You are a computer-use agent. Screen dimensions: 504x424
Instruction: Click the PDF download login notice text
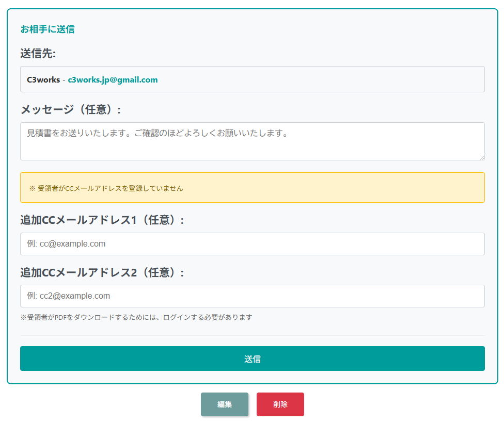136,317
